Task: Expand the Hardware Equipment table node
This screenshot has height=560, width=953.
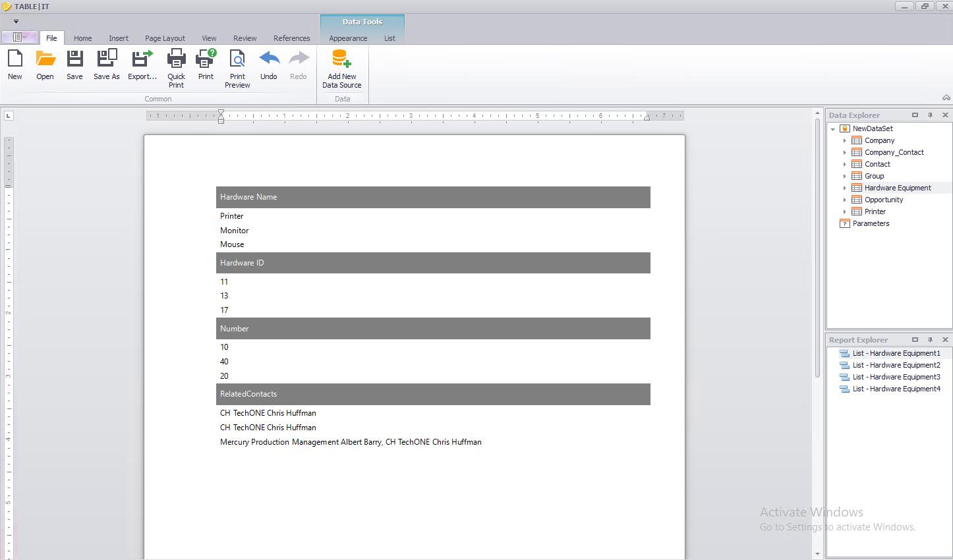Action: point(844,188)
